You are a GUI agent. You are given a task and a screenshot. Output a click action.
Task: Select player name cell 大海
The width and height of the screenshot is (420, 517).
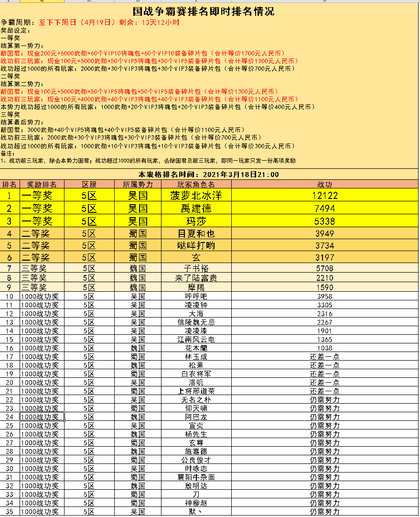[x=196, y=314]
